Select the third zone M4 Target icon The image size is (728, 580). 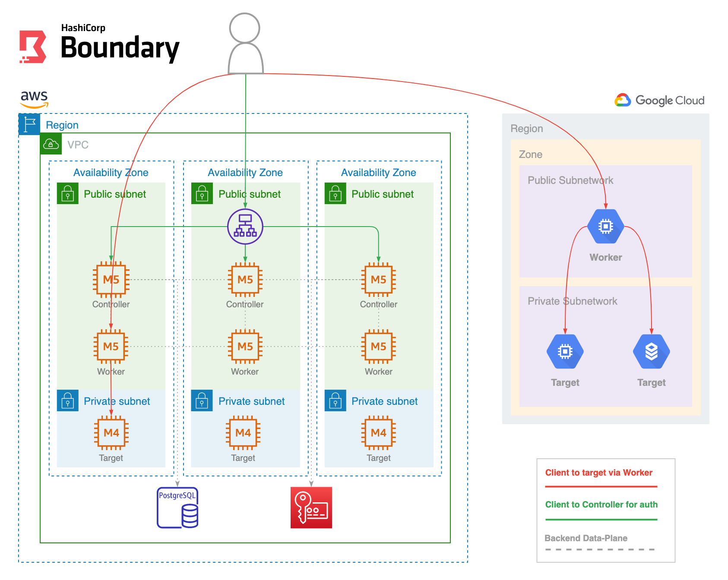(x=379, y=433)
